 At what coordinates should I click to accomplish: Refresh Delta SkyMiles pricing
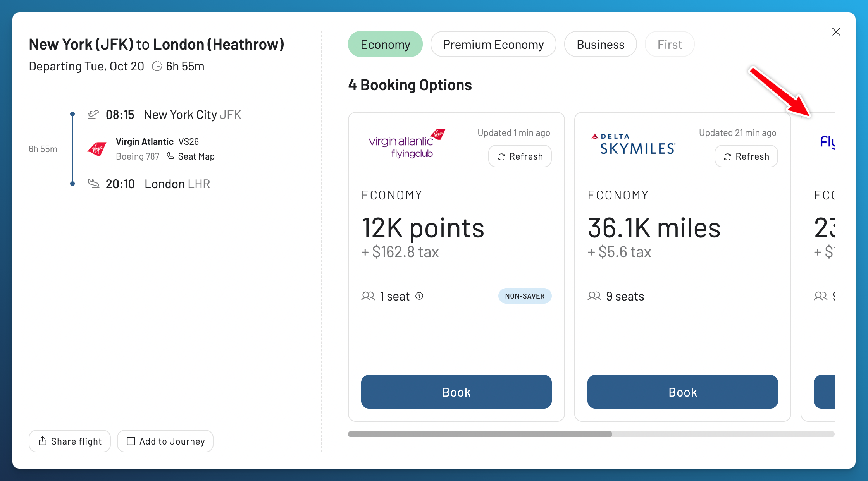(746, 156)
